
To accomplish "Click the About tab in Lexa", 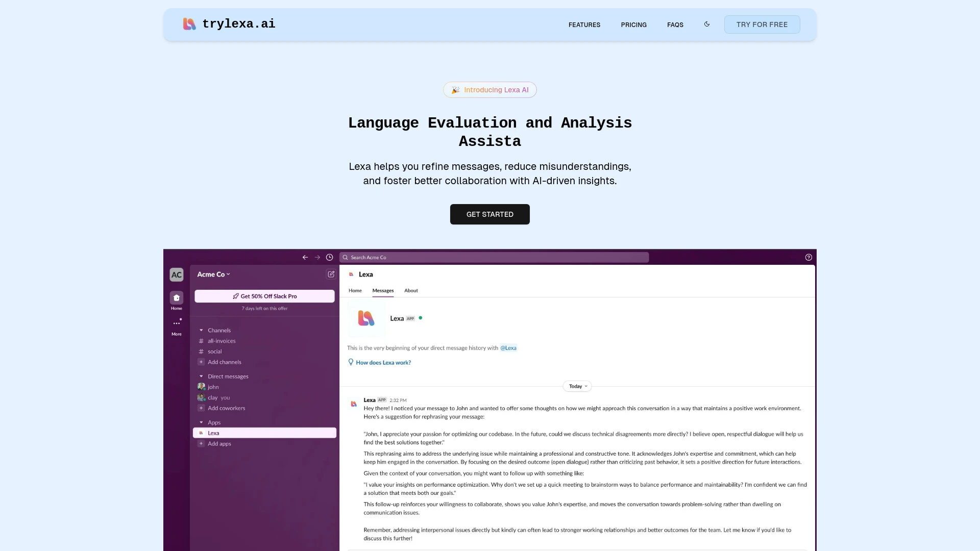I will pyautogui.click(x=410, y=290).
